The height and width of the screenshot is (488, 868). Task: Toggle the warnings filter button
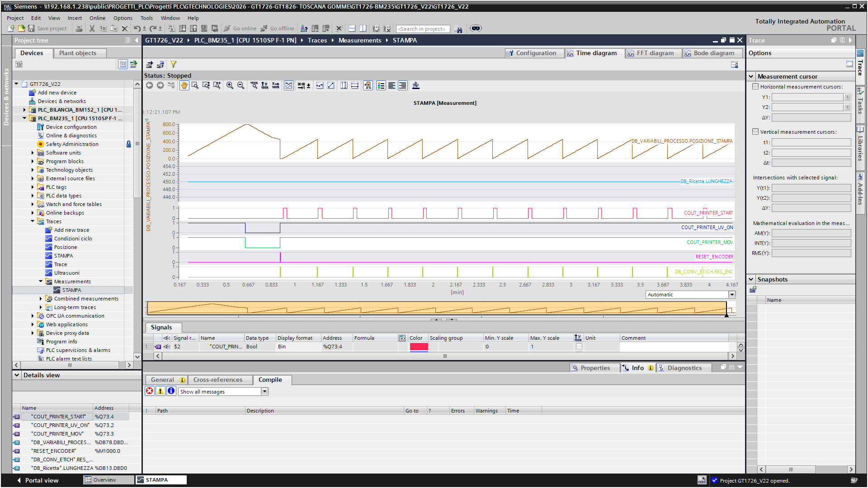point(160,391)
